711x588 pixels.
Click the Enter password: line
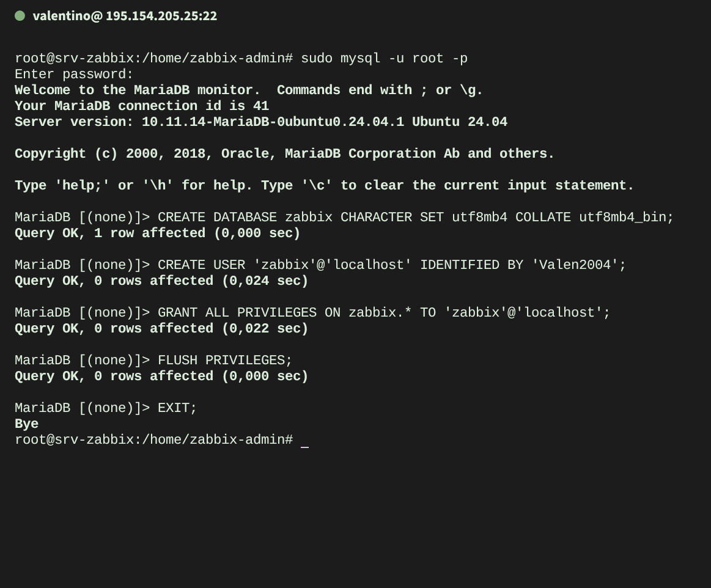(74, 74)
